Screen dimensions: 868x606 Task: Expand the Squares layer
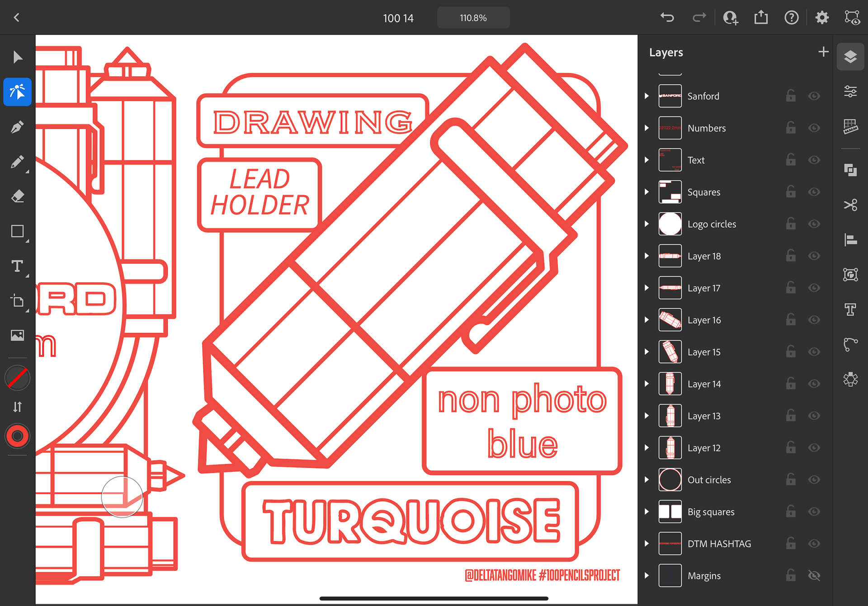(646, 192)
